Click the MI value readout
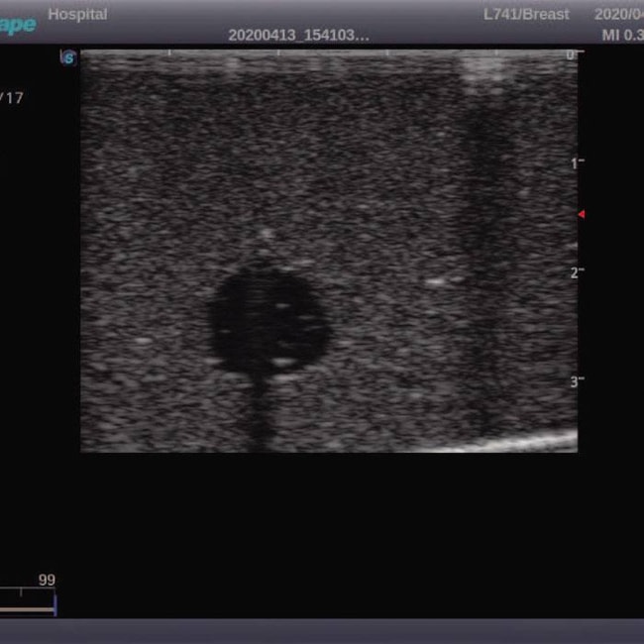The width and height of the screenshot is (644, 644). pyautogui.click(x=622, y=35)
